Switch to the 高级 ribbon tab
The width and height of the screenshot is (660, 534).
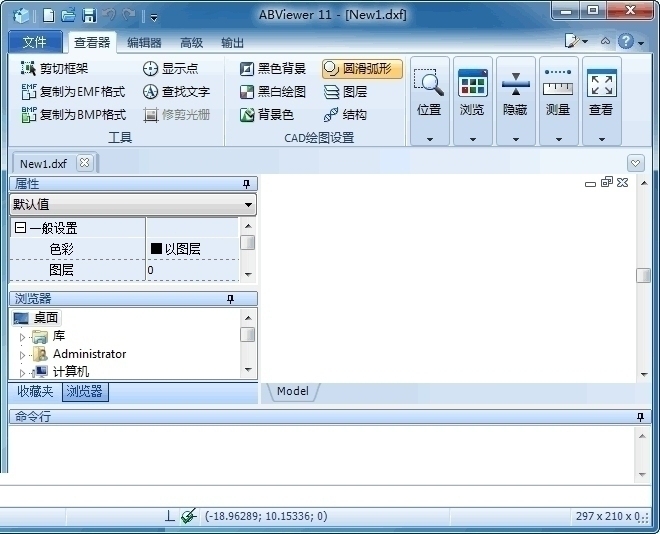192,43
